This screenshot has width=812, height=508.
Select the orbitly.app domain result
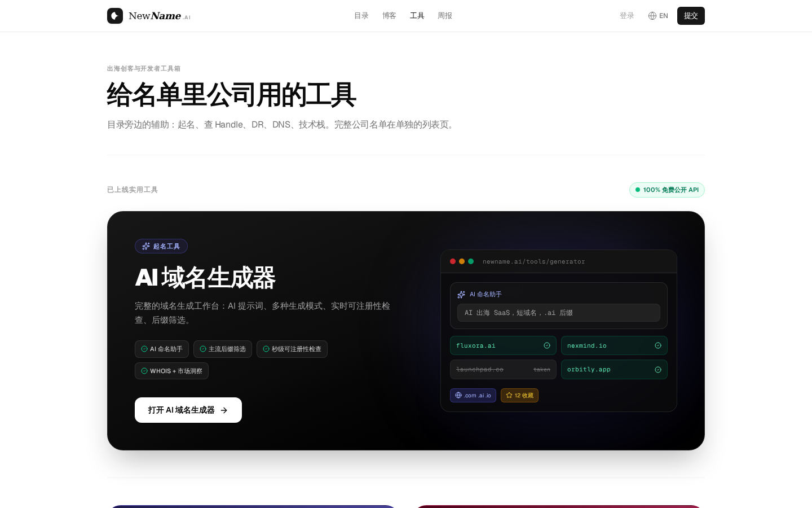click(x=614, y=369)
